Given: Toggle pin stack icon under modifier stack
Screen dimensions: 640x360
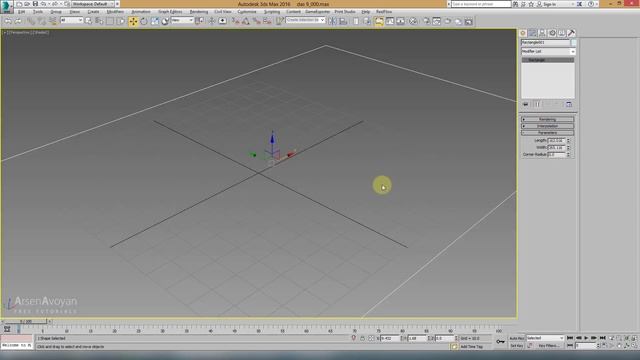Looking at the screenshot, I should tap(526, 104).
